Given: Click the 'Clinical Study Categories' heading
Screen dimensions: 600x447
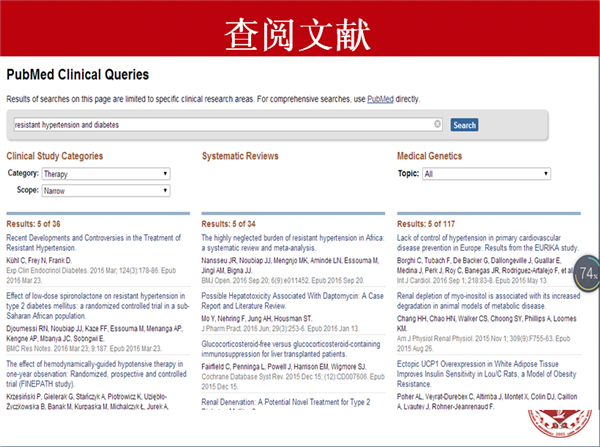Looking at the screenshot, I should coord(55,156).
